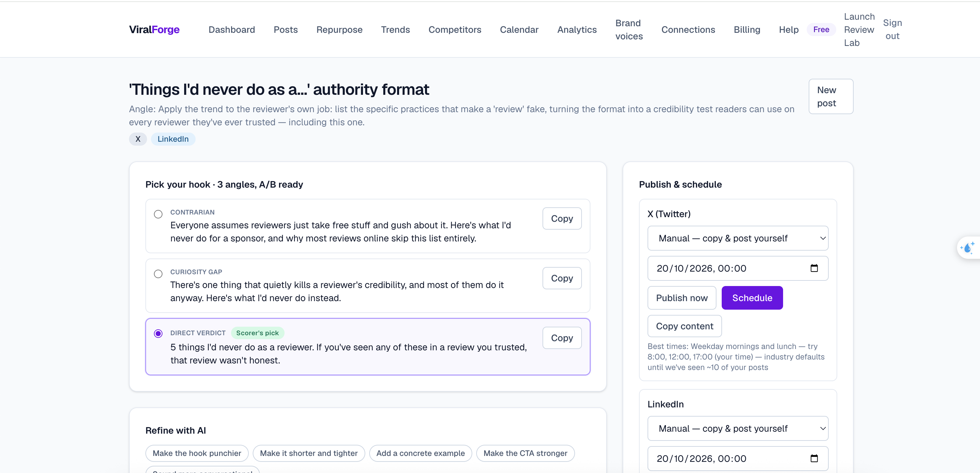
Task: Click the X platform tag
Action: (138, 139)
